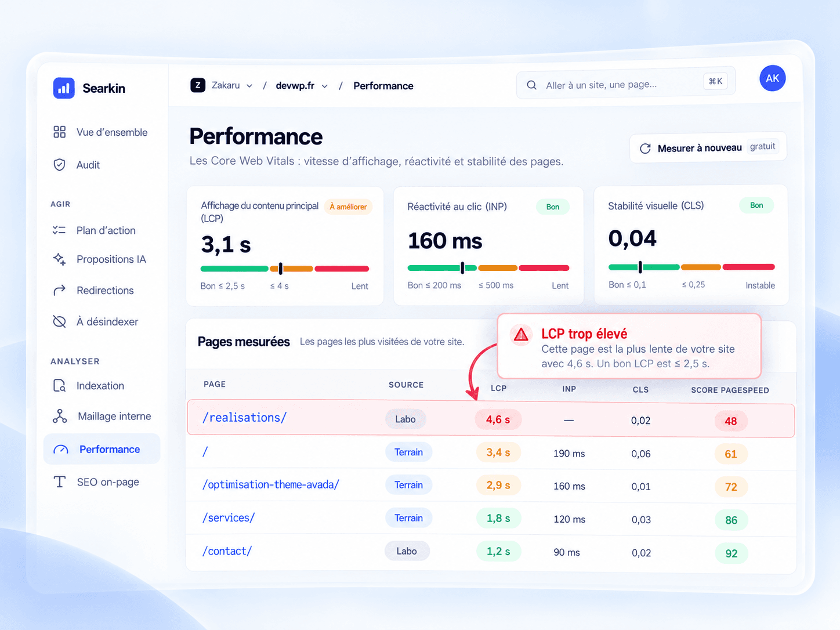Click the magnifier icon in search bar

(531, 85)
